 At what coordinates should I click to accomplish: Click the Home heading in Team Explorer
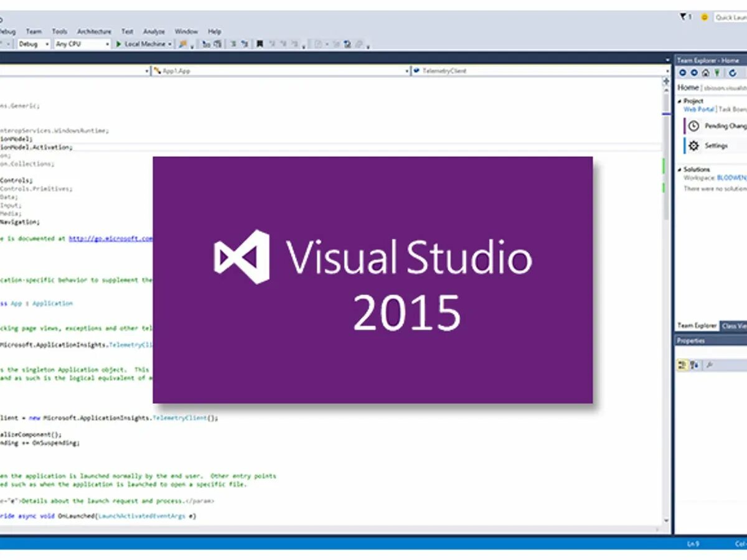688,88
